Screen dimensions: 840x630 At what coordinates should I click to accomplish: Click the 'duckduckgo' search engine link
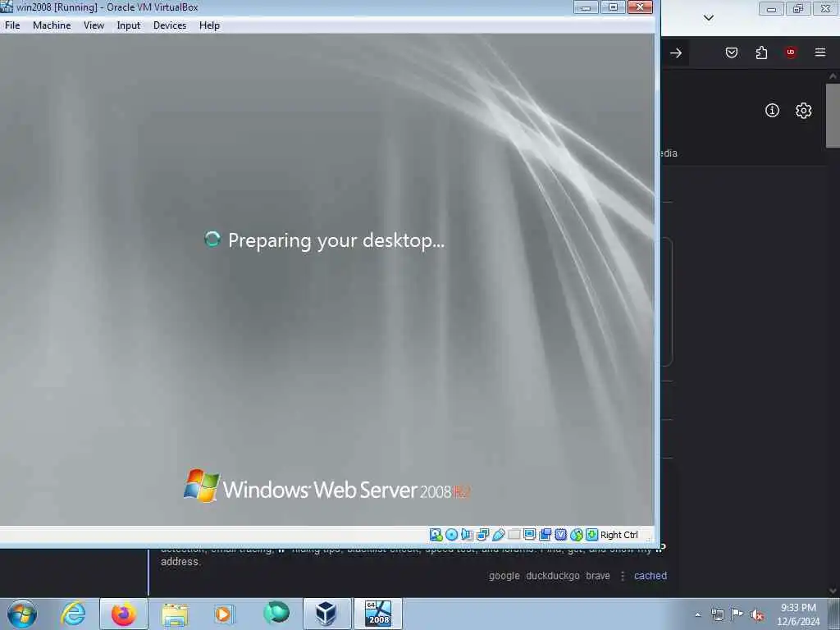coord(553,575)
